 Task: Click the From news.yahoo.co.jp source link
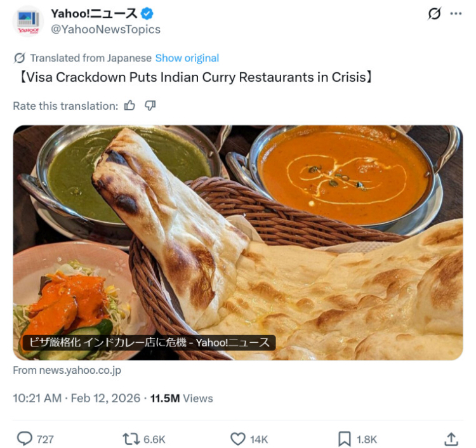coord(67,371)
